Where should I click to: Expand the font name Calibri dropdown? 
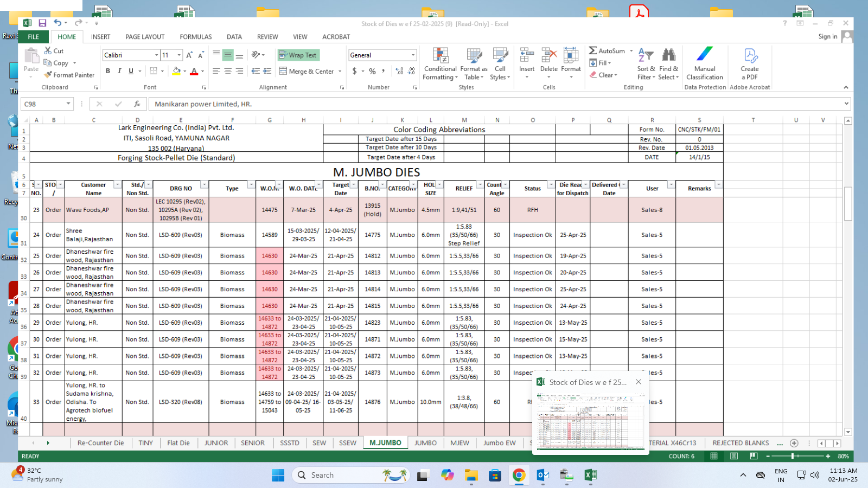click(x=157, y=55)
